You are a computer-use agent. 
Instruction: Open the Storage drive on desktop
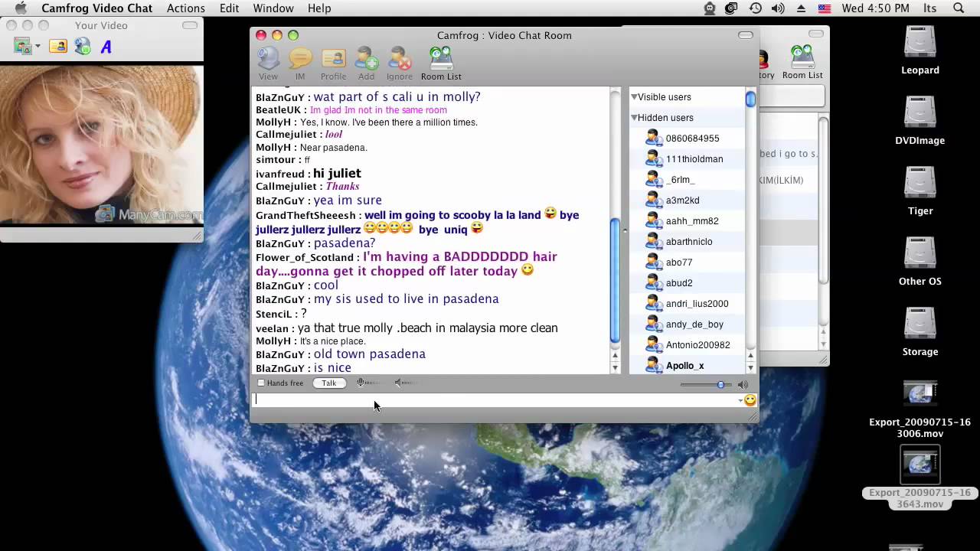click(x=920, y=331)
